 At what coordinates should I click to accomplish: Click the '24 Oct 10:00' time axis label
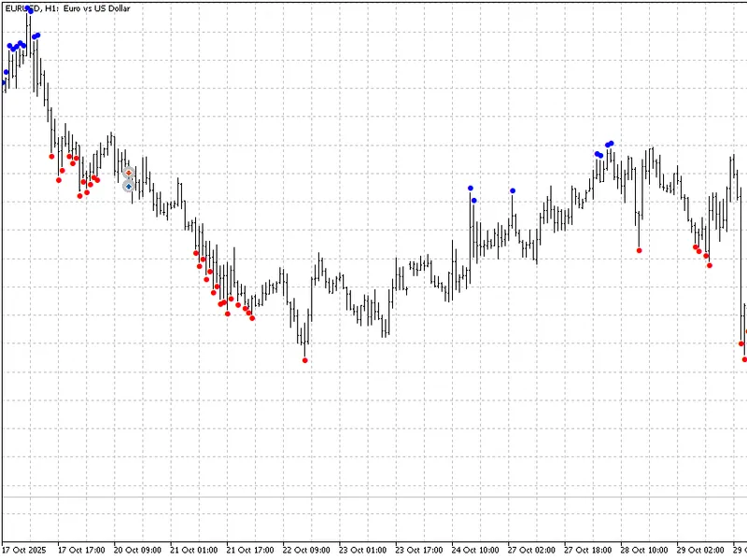click(x=475, y=550)
